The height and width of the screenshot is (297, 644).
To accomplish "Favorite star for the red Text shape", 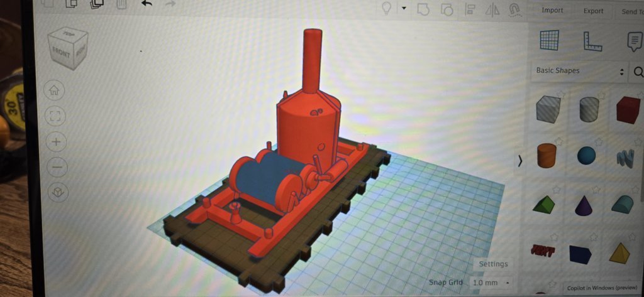I will pyautogui.click(x=554, y=237).
